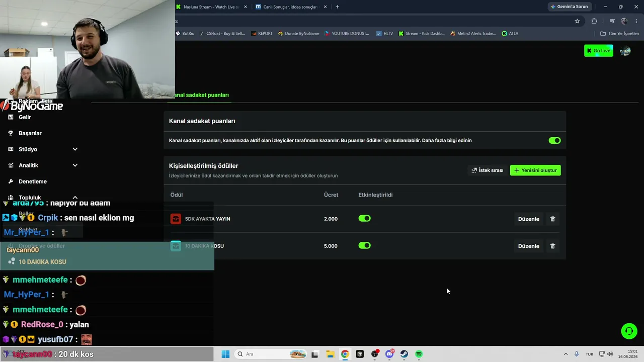Open the BotRix bookmark
The height and width of the screenshot is (362, 644).
[185, 34]
